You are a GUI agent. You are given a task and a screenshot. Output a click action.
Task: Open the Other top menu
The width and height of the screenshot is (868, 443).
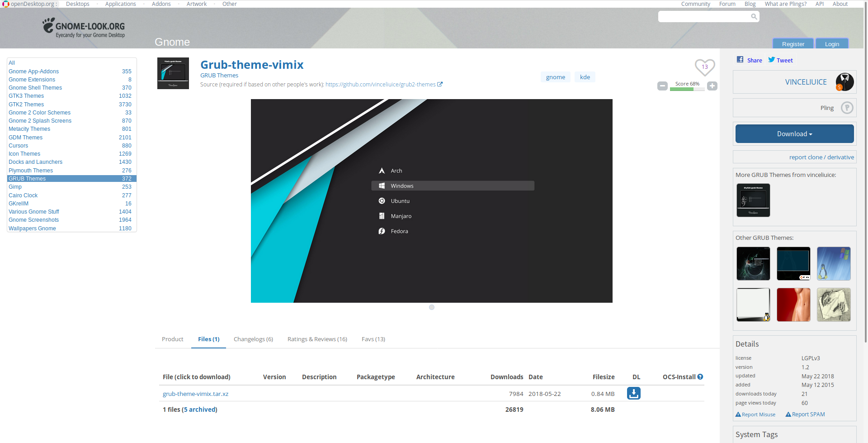(229, 4)
